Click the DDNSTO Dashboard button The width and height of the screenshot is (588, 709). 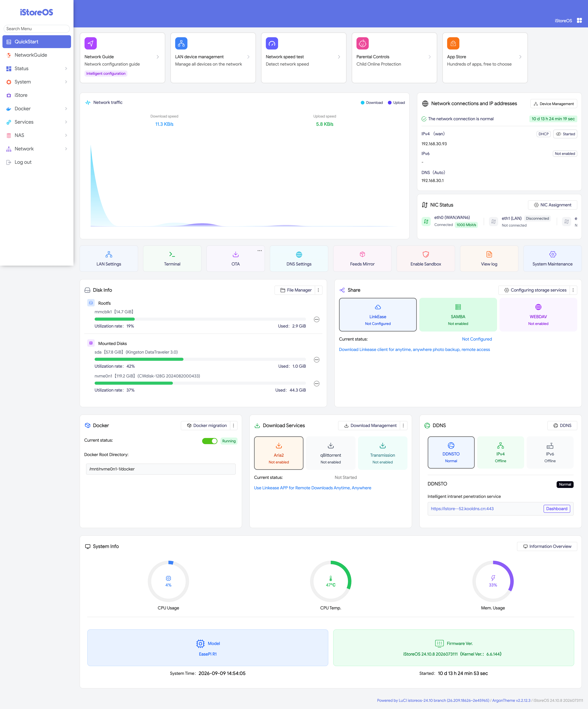pos(557,509)
